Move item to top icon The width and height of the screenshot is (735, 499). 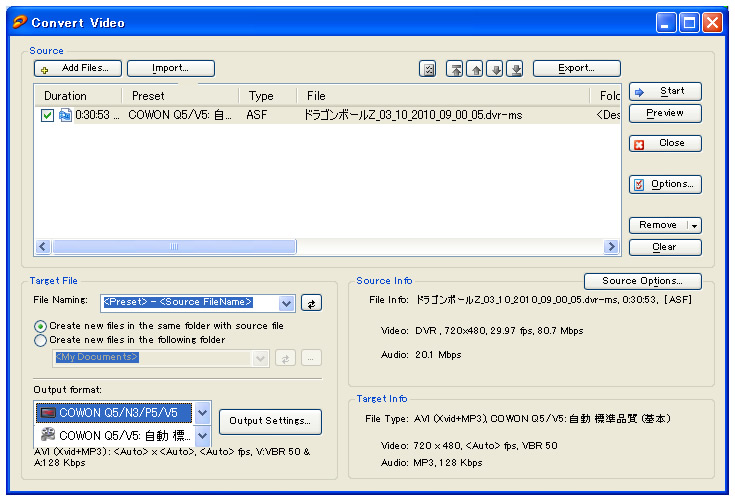(455, 69)
